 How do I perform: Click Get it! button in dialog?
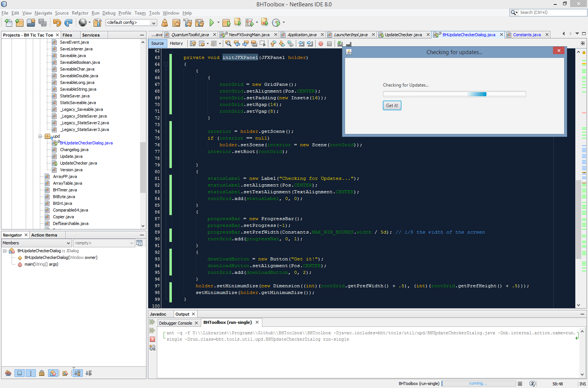(x=392, y=106)
